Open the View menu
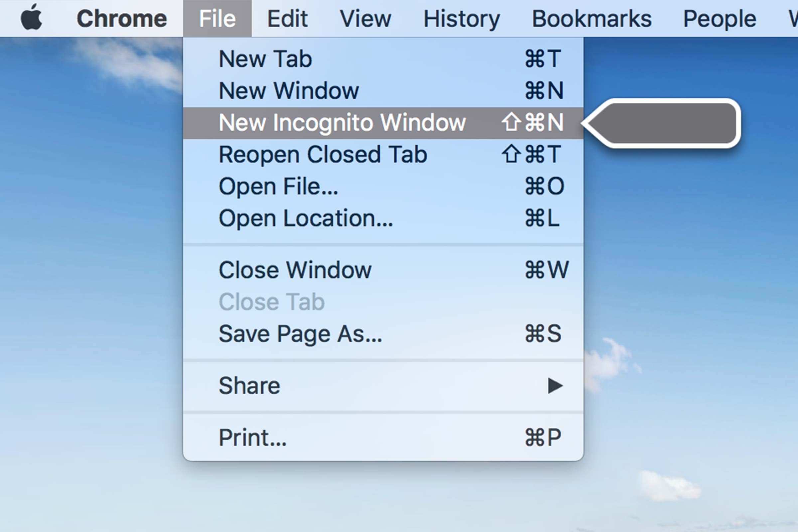Viewport: 798px width, 532px height. 366,18
